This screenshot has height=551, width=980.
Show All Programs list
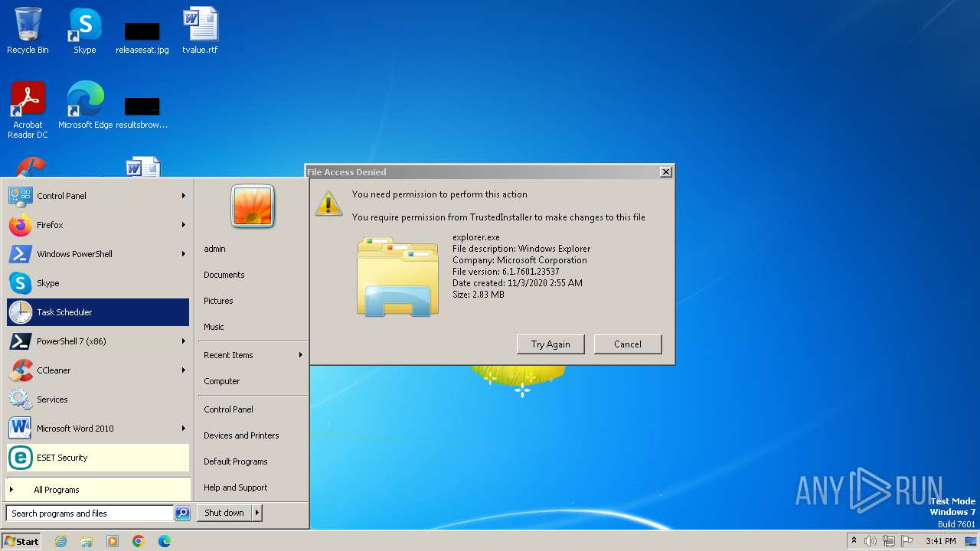click(98, 490)
